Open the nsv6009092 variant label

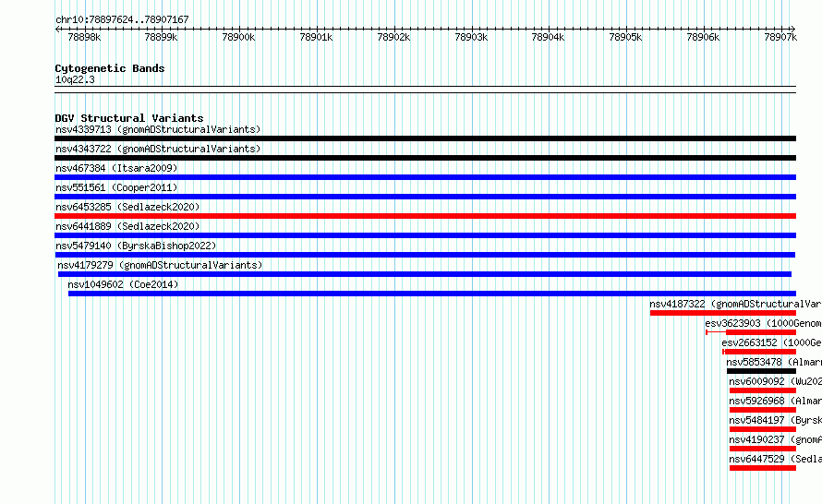[775, 381]
